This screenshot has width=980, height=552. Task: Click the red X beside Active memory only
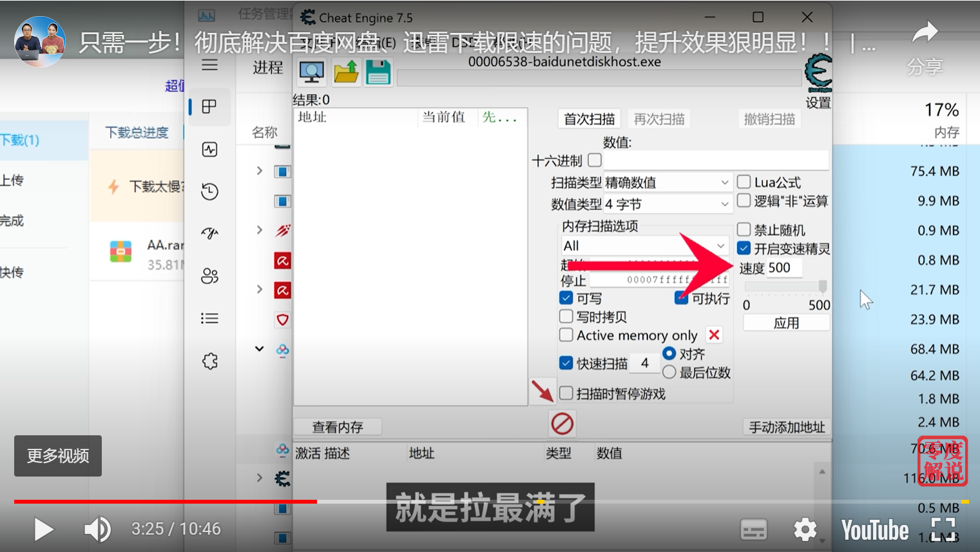(x=714, y=335)
